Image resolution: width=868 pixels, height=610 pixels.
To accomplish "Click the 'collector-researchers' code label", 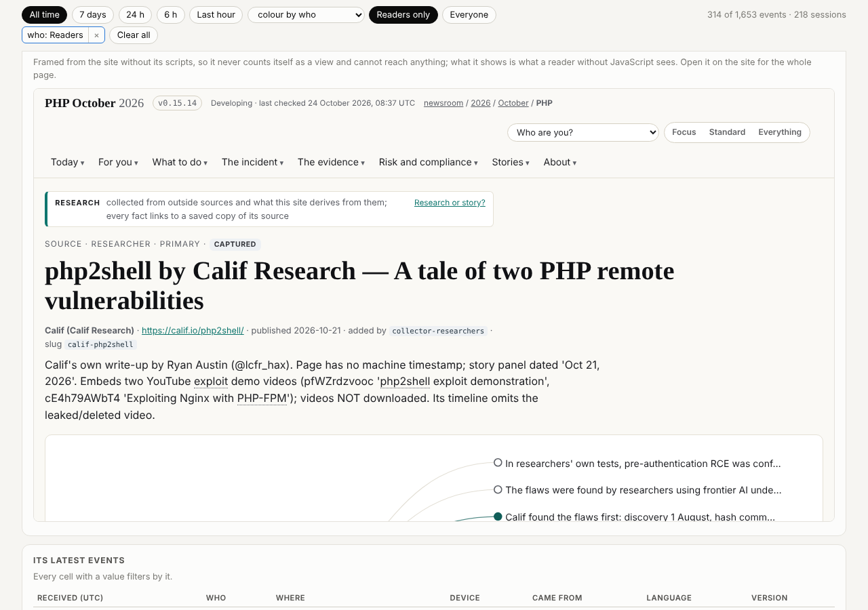I will (439, 331).
